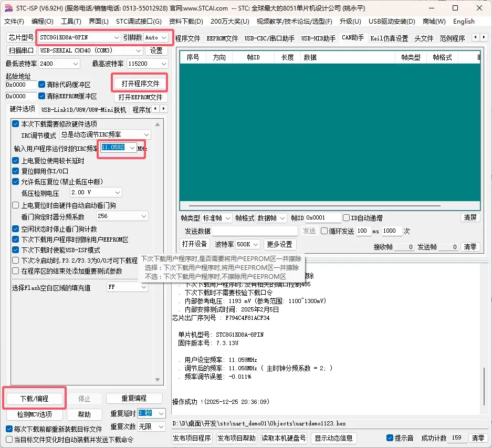Switch to the USB-CDC/串口助手 tab
492x448 pixels.
point(269,38)
